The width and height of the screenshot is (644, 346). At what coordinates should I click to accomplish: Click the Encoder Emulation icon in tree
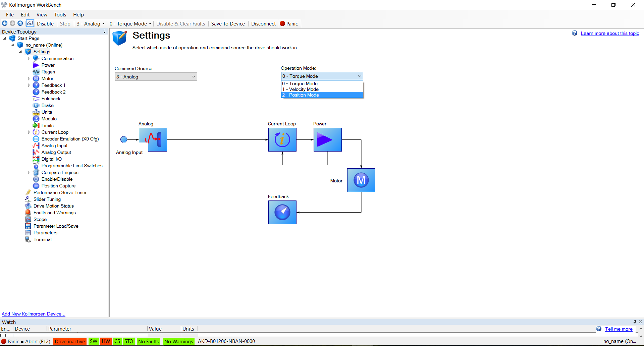pyautogui.click(x=36, y=139)
